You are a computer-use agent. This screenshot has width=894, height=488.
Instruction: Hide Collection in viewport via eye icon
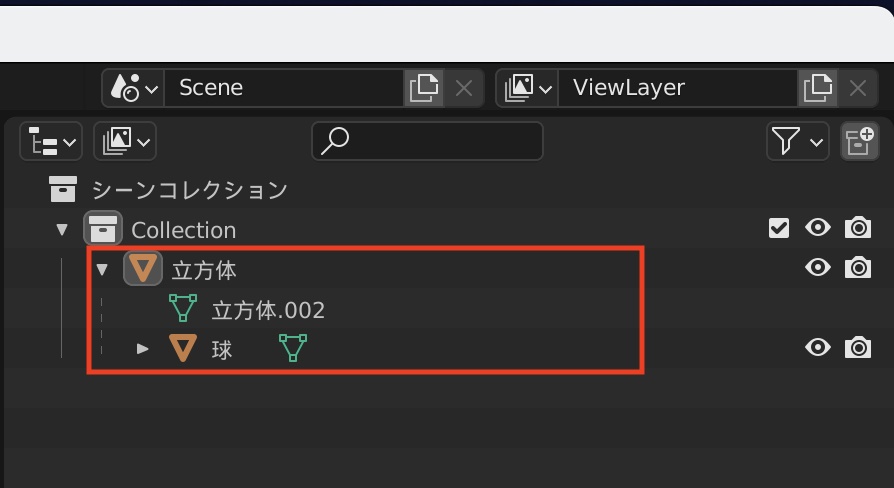point(818,229)
